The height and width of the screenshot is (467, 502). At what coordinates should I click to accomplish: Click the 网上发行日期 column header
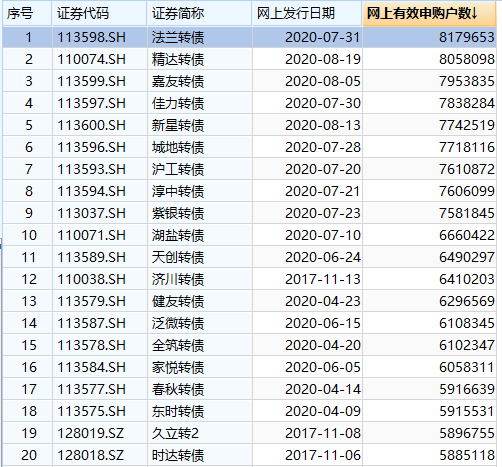coord(307,14)
